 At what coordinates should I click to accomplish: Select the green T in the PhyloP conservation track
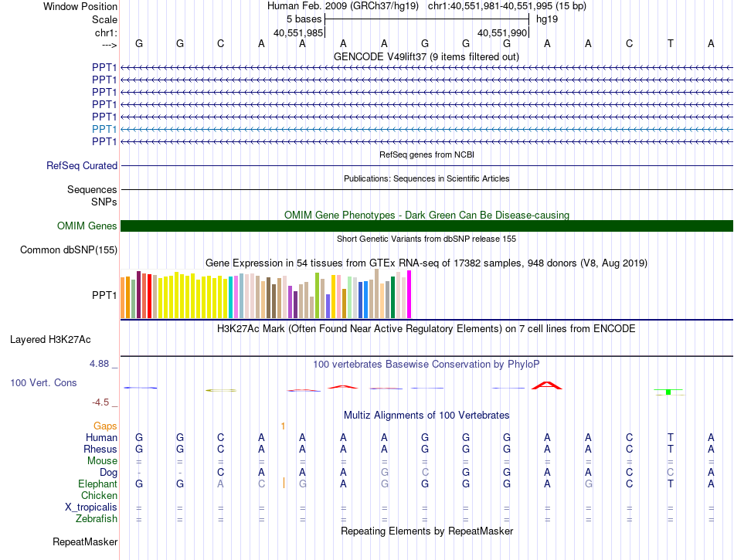coord(668,392)
